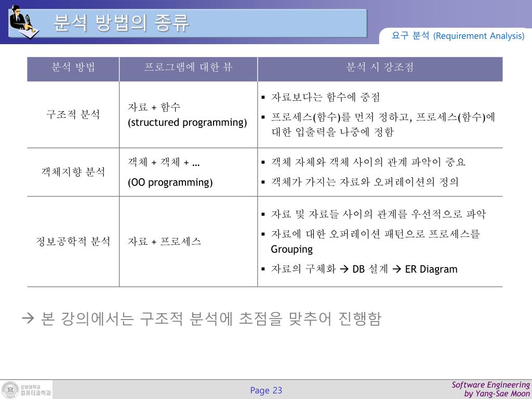
Task: Click the bullet '객체가 가지는 자료와 오퍼레이션의 정의'
Action: coord(360,182)
